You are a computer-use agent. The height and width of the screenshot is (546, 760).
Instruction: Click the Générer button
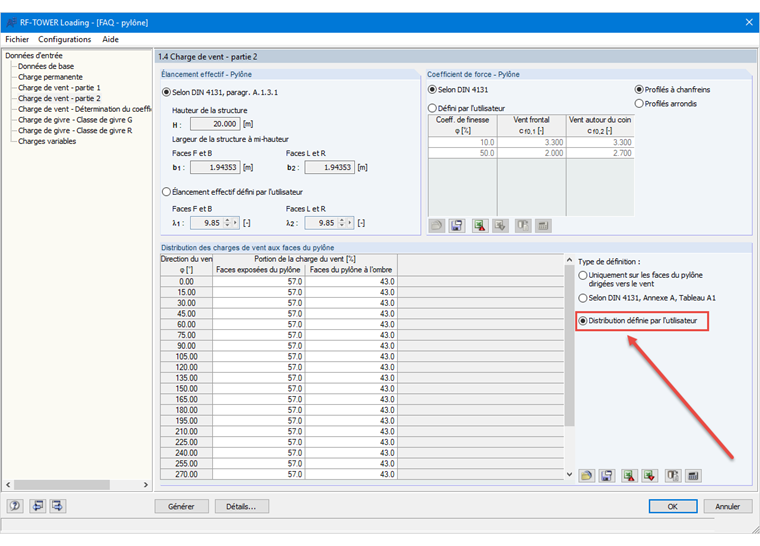pyautogui.click(x=181, y=506)
